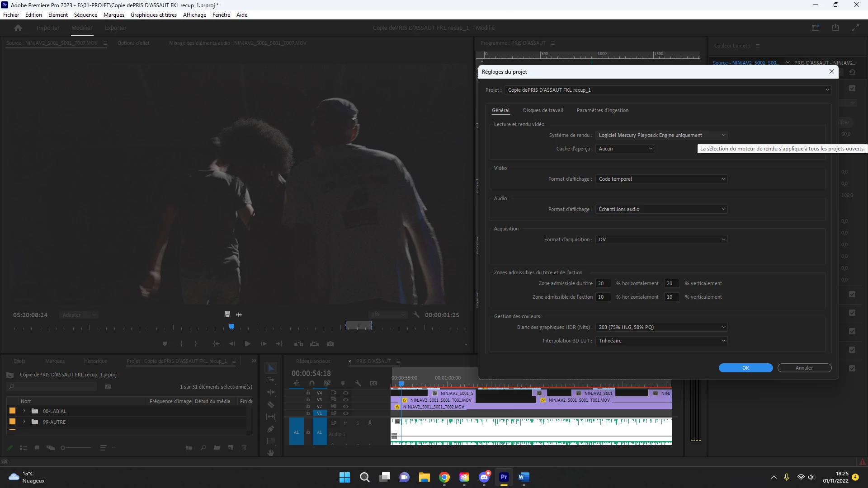Image resolution: width=868 pixels, height=488 pixels.
Task: Open timeline display settings wrench icon
Action: 358,383
